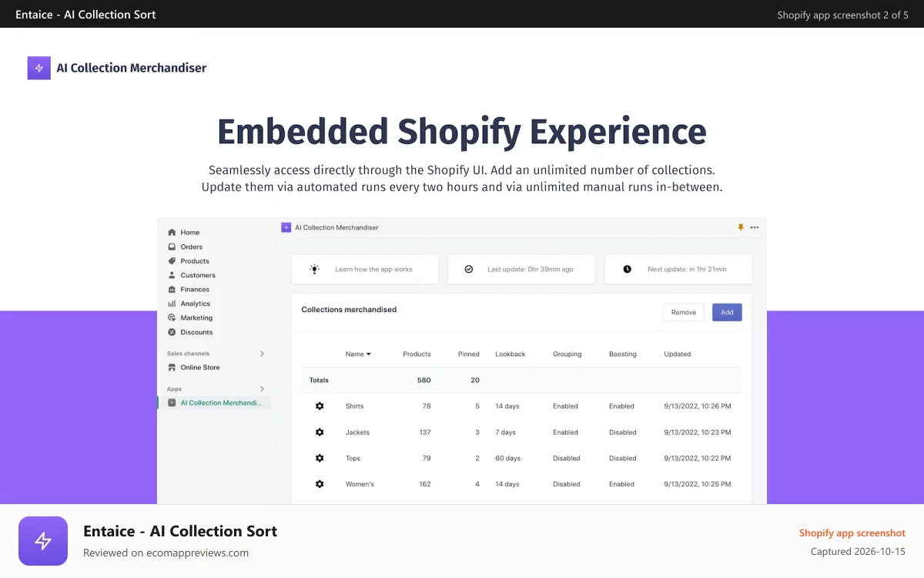This screenshot has width=924, height=578.
Task: Click the checkmark icon on Last update card
Action: coord(469,269)
